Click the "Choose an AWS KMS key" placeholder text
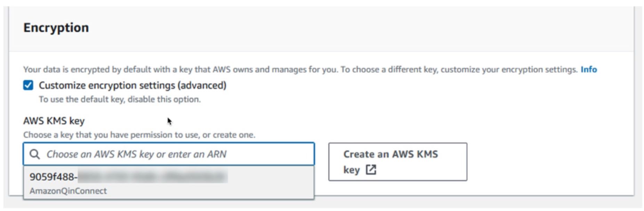The width and height of the screenshot is (644, 211). click(136, 154)
